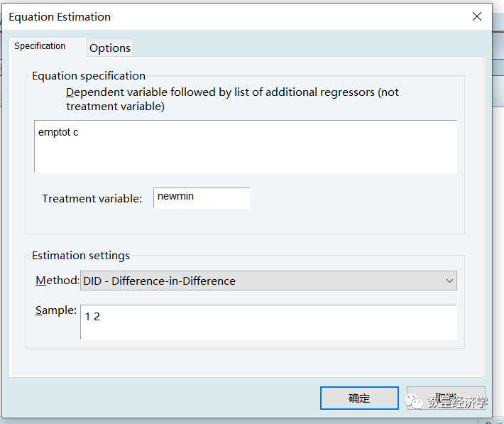Click the 'Method:' label
Viewport: 504px width, 424px height.
[x=57, y=281]
